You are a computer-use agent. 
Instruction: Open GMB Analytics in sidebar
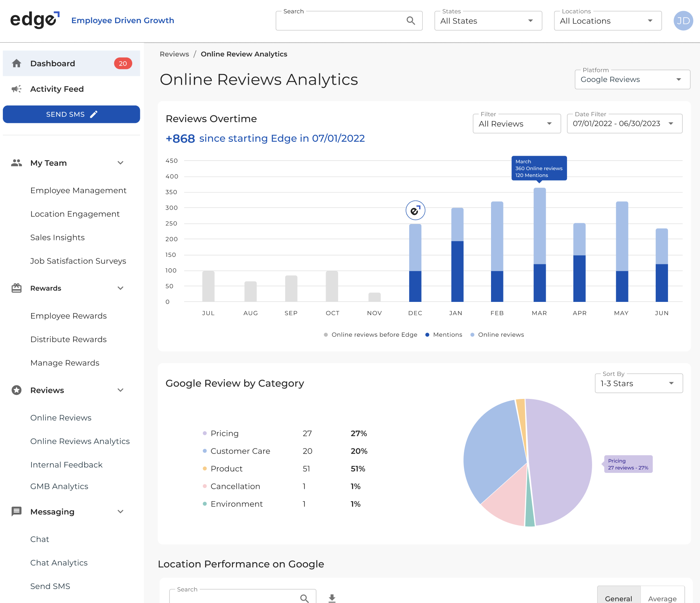(59, 486)
